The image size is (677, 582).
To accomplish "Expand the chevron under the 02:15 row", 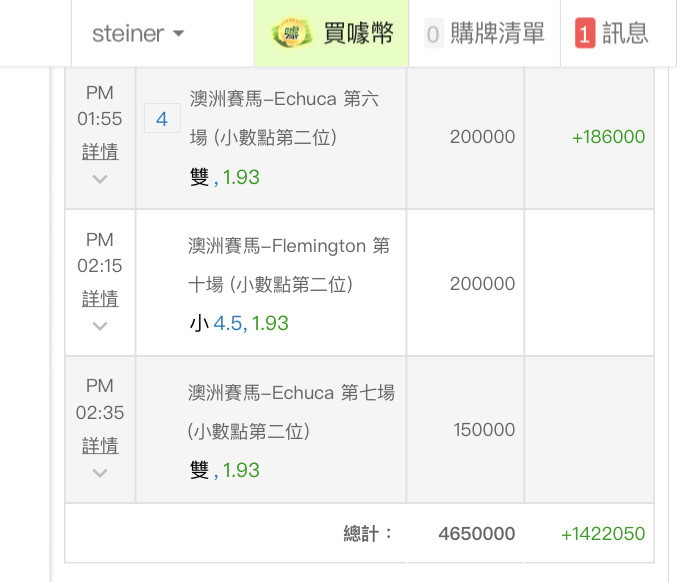I will coord(100,326).
